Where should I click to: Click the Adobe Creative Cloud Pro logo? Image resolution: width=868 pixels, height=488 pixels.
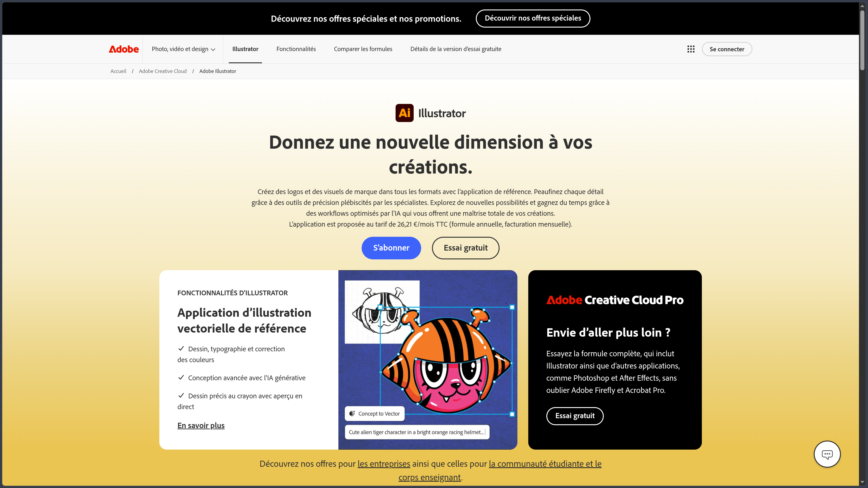click(x=615, y=300)
